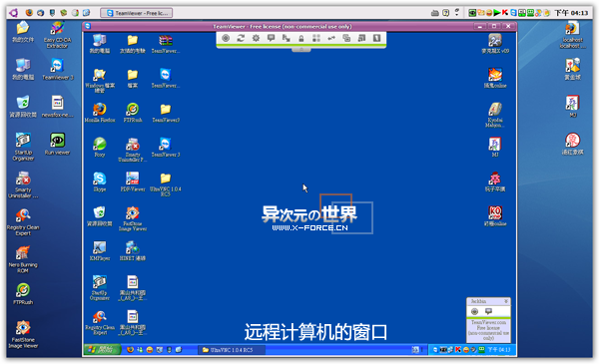Click the diagonal-arrows scaling icon in TeamViewer toolbar
Viewport: 599px width, 364px height.
click(x=287, y=38)
